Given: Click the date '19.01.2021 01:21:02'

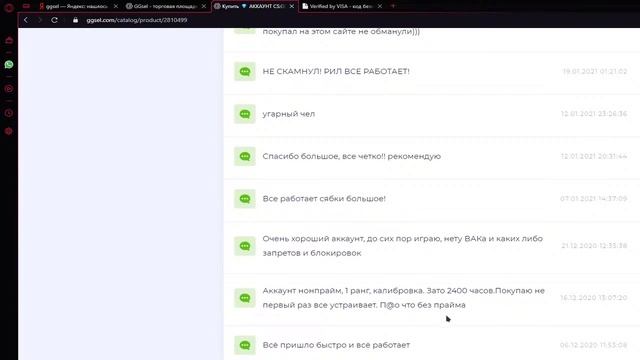Looking at the screenshot, I should click(595, 71).
